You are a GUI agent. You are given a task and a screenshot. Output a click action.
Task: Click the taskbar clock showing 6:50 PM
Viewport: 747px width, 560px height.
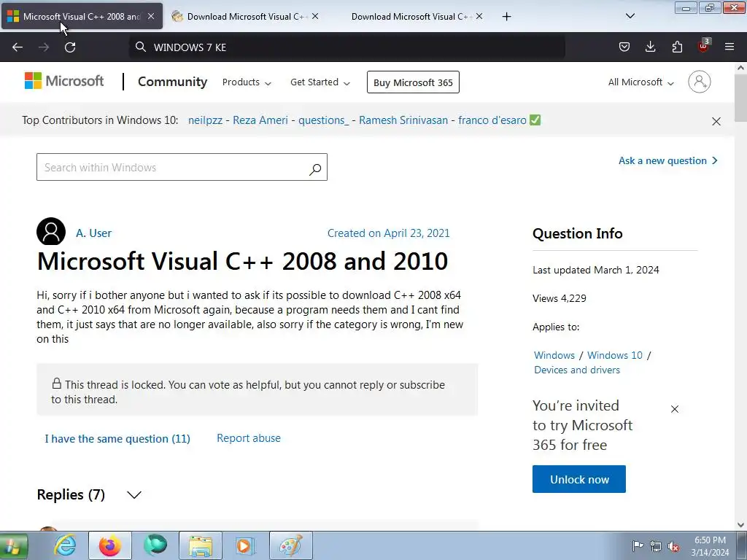tap(710, 546)
